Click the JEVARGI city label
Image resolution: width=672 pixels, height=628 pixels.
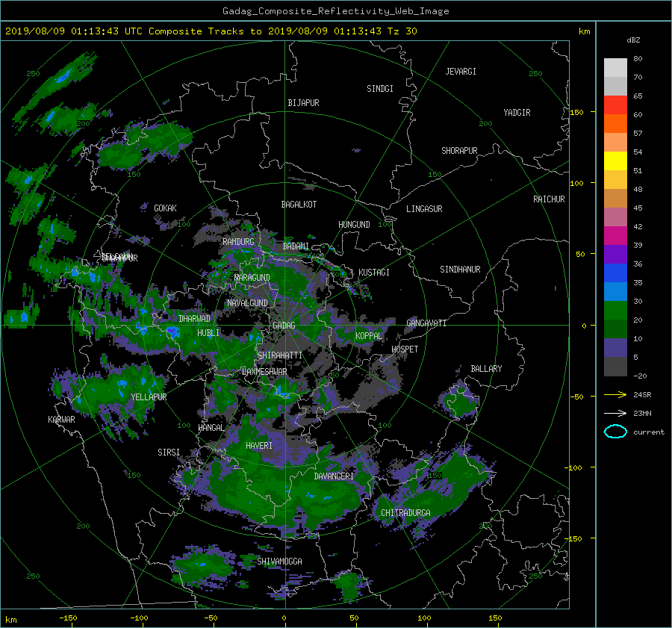click(x=461, y=72)
